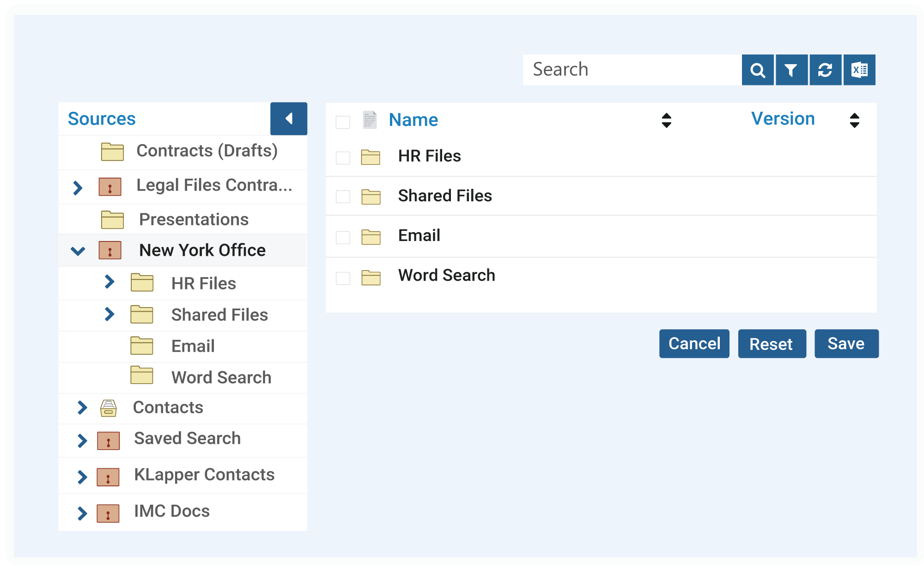Screen dimensions: 924x567
Task: Sort by Version using the sort arrows
Action: [x=855, y=120]
